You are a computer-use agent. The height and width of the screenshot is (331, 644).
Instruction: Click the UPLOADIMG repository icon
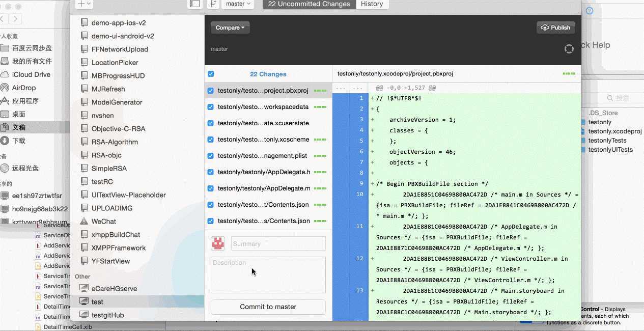tap(85, 208)
